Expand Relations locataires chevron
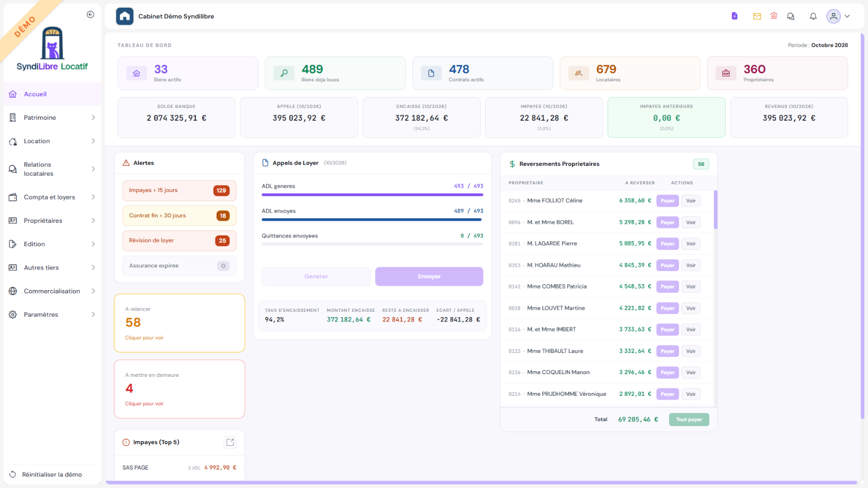Viewport: 868px width, 488px height. (93, 169)
